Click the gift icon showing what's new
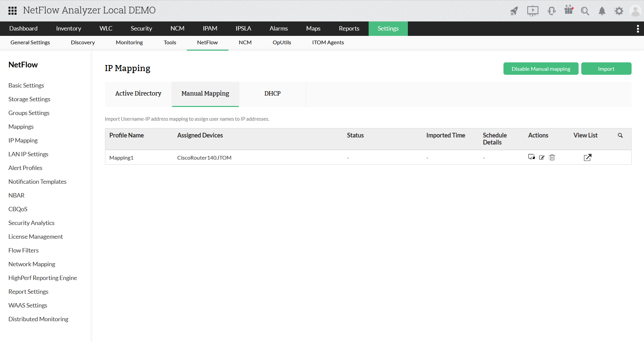644x342 pixels. [568, 11]
